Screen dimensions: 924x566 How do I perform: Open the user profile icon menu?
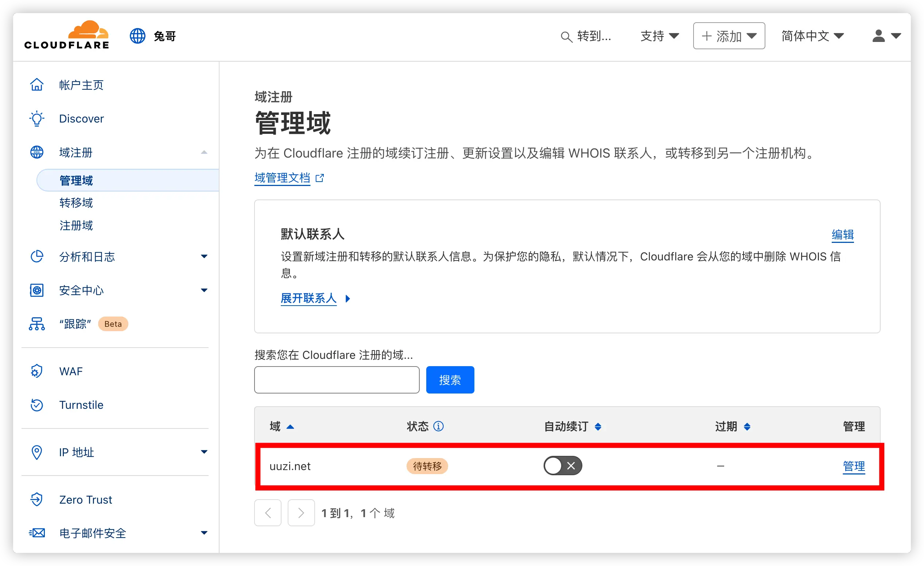pos(886,36)
